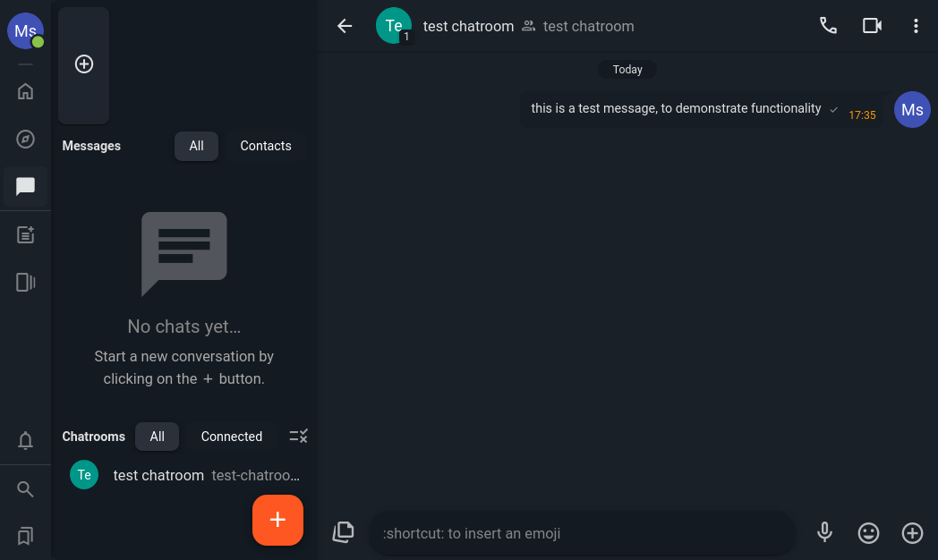Enable the Connected filter under Chatrooms
This screenshot has width=938, height=560.
tap(231, 437)
